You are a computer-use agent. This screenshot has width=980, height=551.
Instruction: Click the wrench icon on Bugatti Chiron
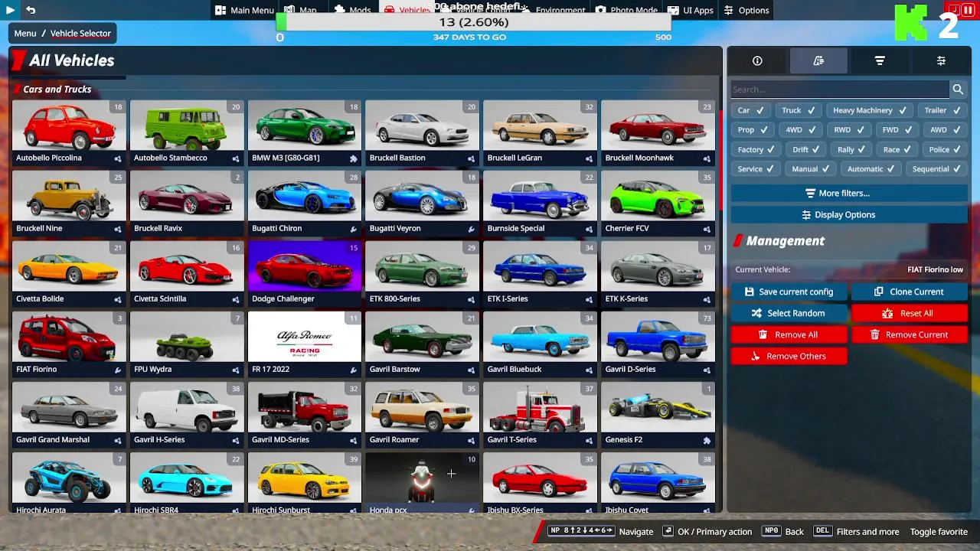coord(353,229)
